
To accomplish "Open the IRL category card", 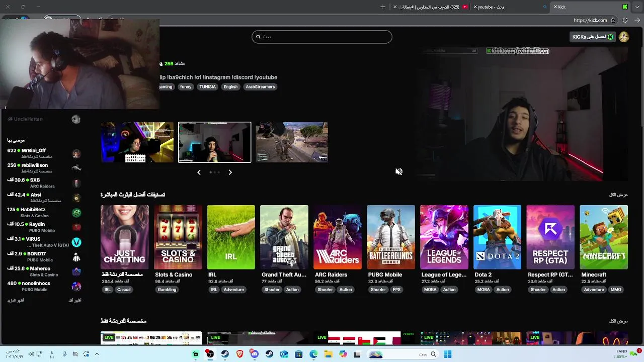I will [x=231, y=237].
